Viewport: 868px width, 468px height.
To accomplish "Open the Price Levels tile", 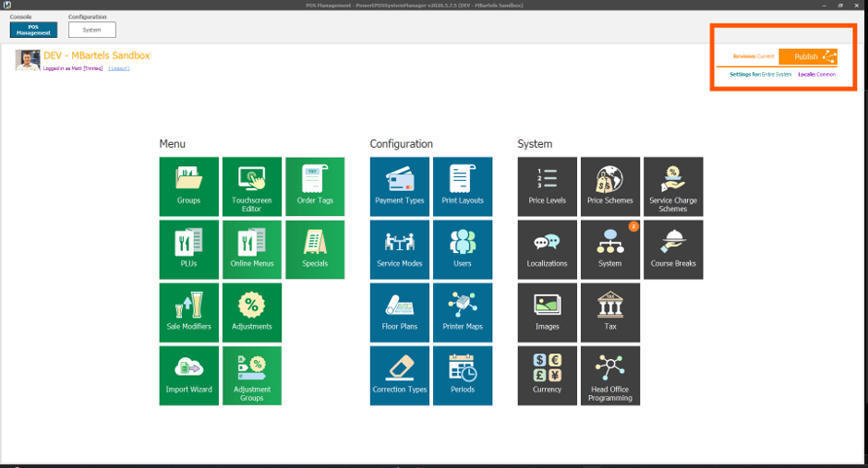I will tap(548, 186).
